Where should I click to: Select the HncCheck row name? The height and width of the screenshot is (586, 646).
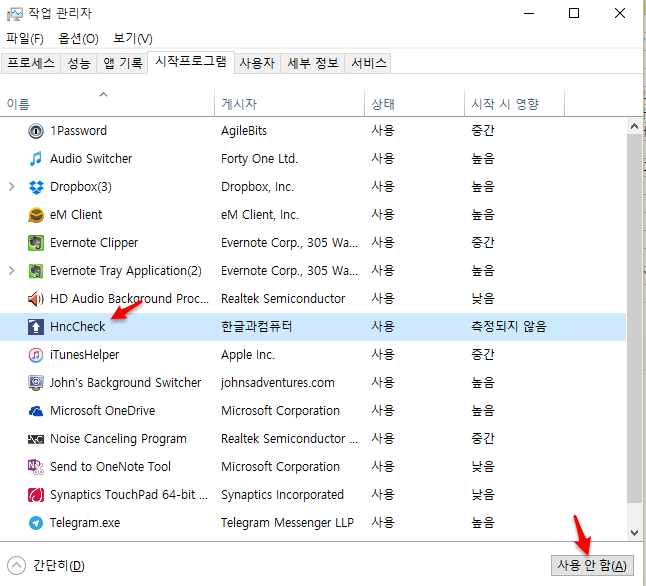coord(77,327)
